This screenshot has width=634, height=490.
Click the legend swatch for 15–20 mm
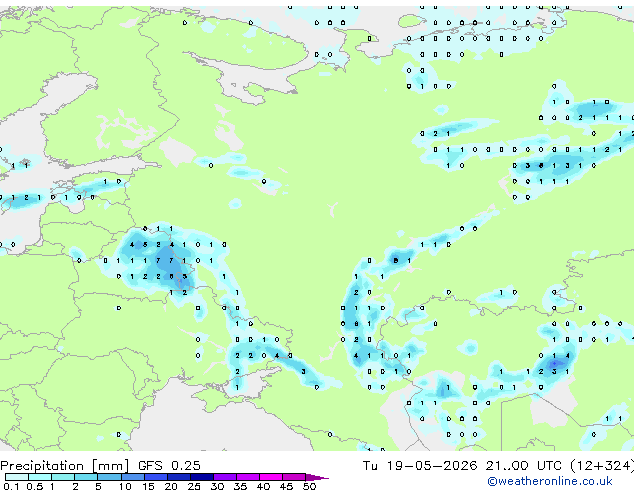point(156,477)
